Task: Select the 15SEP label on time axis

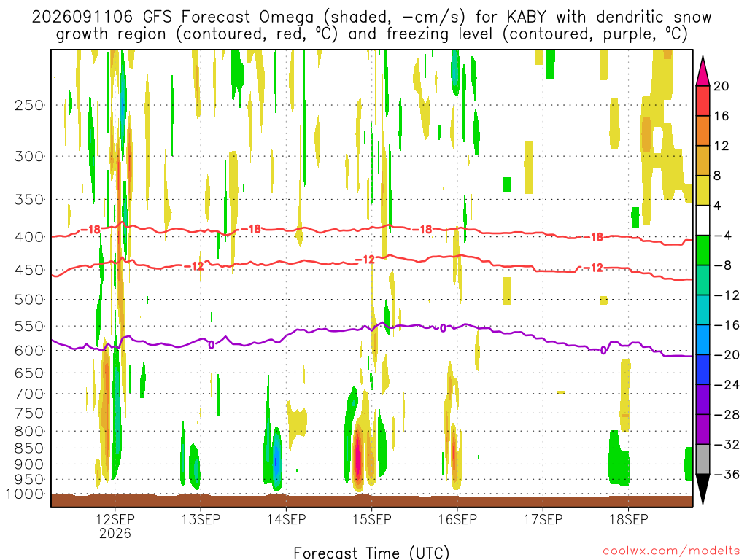Action: click(371, 519)
